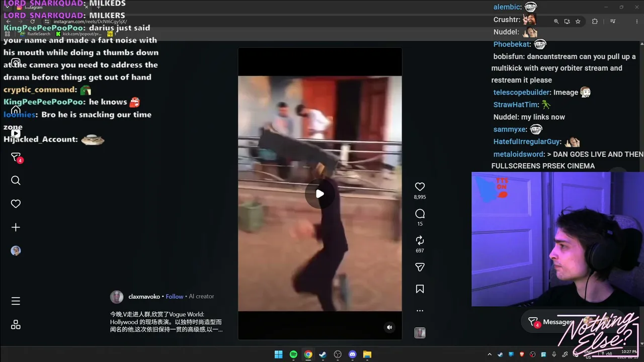Open the Chrome extensions puzzle icon

[x=595, y=22]
